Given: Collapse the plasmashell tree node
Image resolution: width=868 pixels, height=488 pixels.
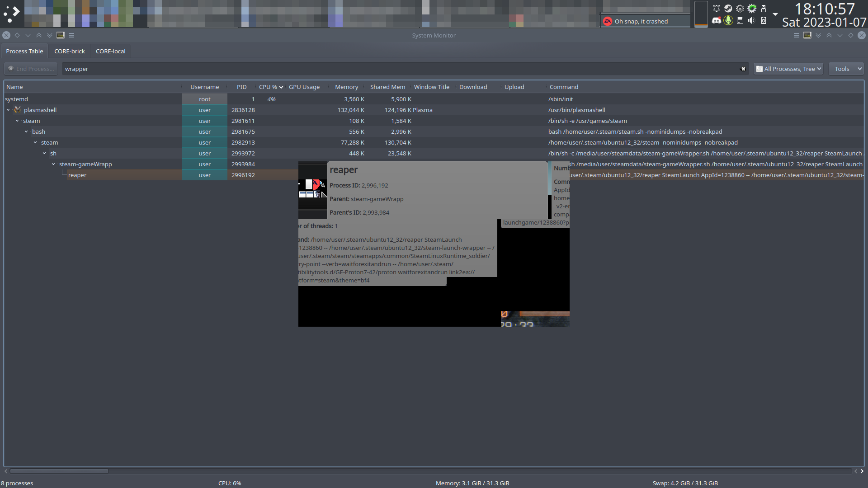Looking at the screenshot, I should tap(8, 110).
